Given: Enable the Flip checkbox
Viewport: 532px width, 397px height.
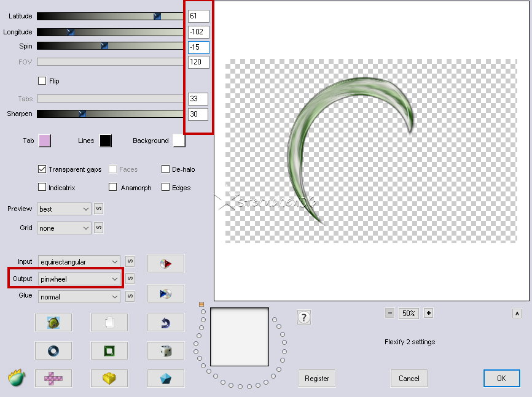Looking at the screenshot, I should point(42,81).
